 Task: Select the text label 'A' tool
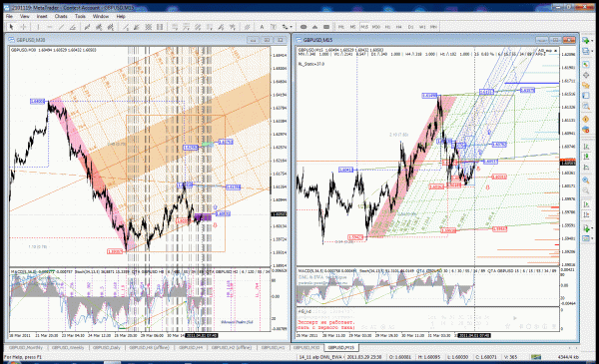tap(262, 27)
